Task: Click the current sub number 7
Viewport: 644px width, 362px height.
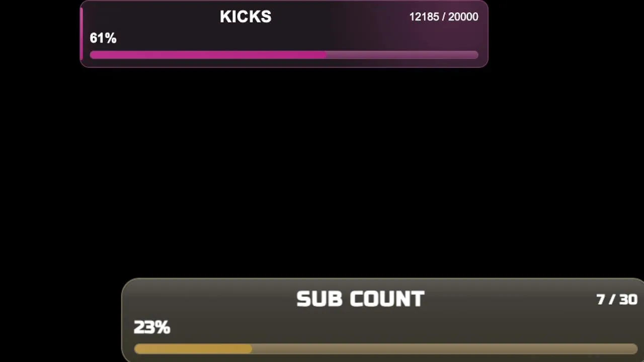Action: pyautogui.click(x=601, y=300)
